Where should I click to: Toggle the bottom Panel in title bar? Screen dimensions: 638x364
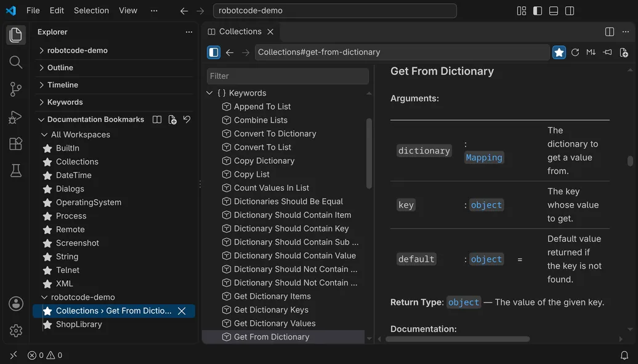point(554,10)
